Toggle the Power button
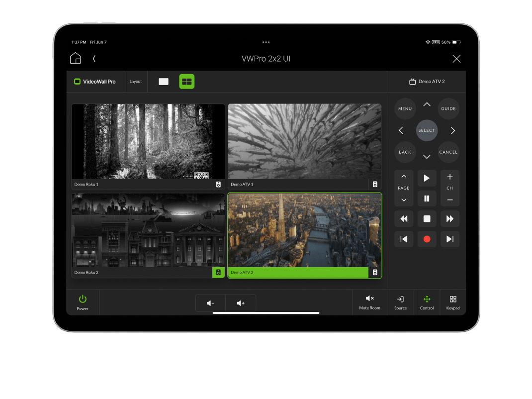Image resolution: width=532 pixels, height=399 pixels. tap(83, 302)
